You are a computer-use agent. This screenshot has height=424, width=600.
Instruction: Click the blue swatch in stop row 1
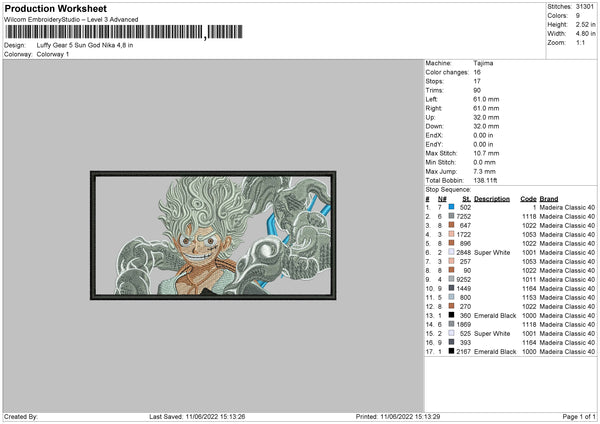point(452,207)
